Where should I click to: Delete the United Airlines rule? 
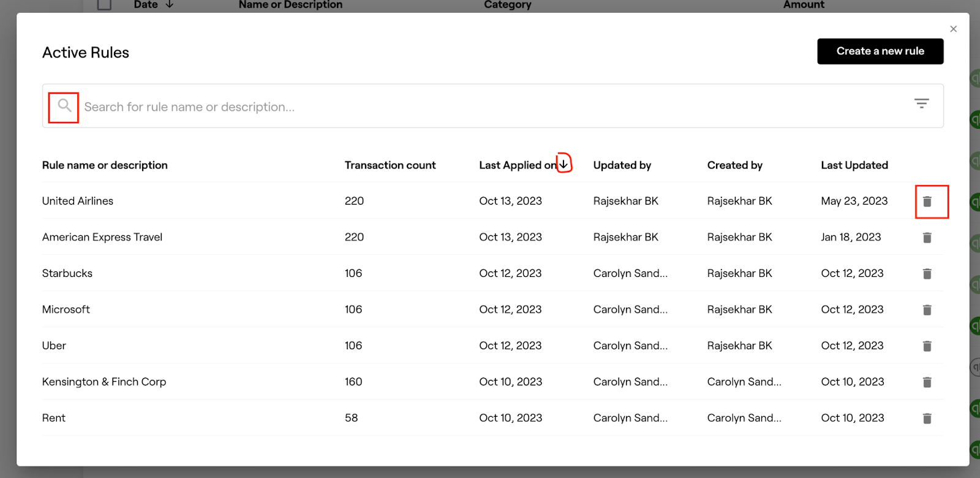(x=927, y=201)
